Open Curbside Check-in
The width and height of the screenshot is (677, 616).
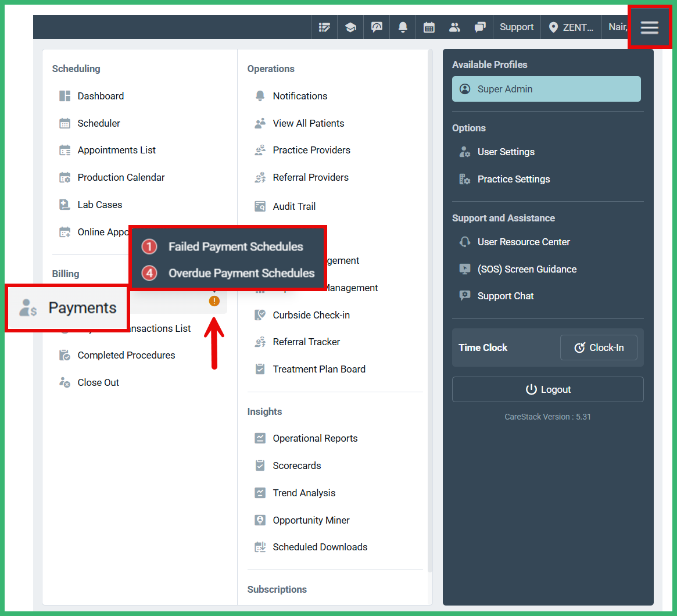coord(310,314)
